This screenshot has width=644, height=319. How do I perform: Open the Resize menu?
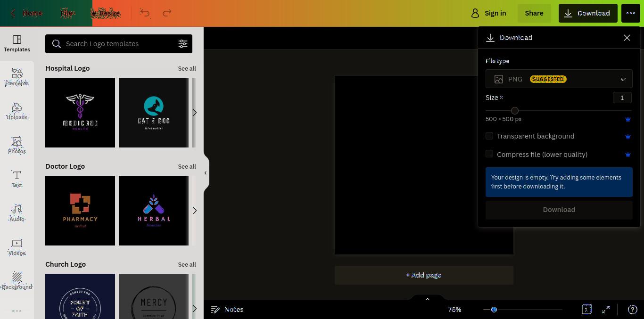(105, 13)
